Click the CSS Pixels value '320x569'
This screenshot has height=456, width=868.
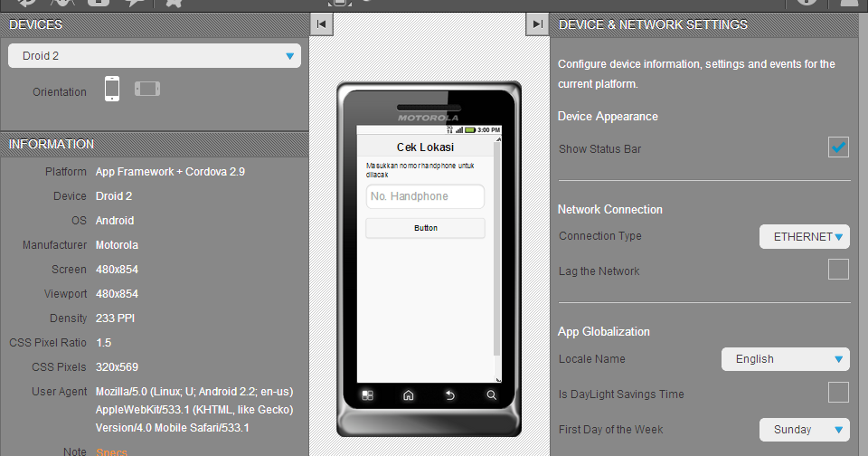117,366
